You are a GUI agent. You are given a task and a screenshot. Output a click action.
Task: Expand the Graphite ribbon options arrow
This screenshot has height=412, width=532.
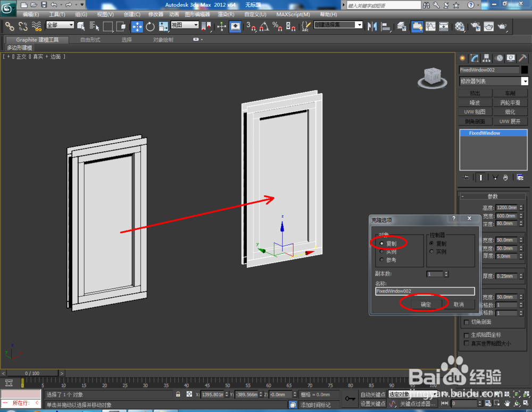coord(198,39)
